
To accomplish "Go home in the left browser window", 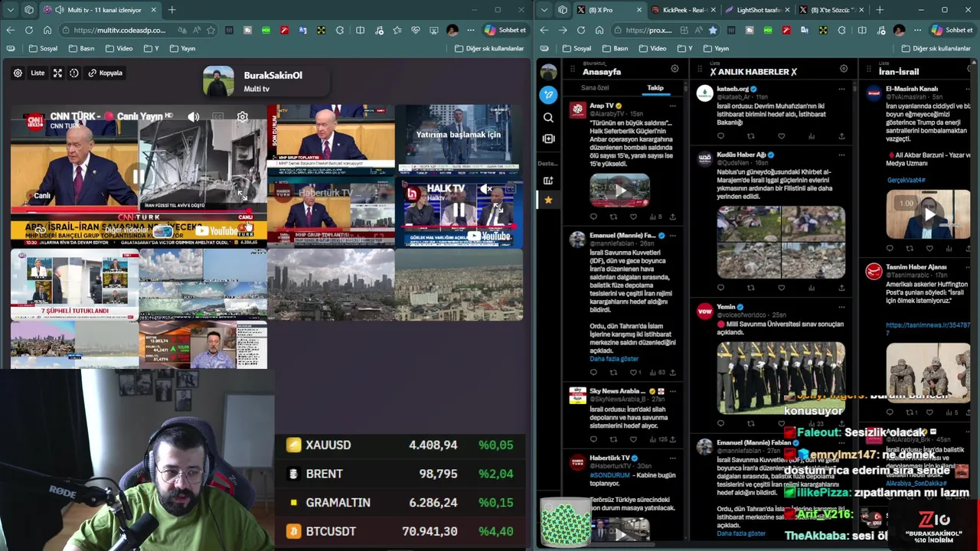I will [47, 30].
